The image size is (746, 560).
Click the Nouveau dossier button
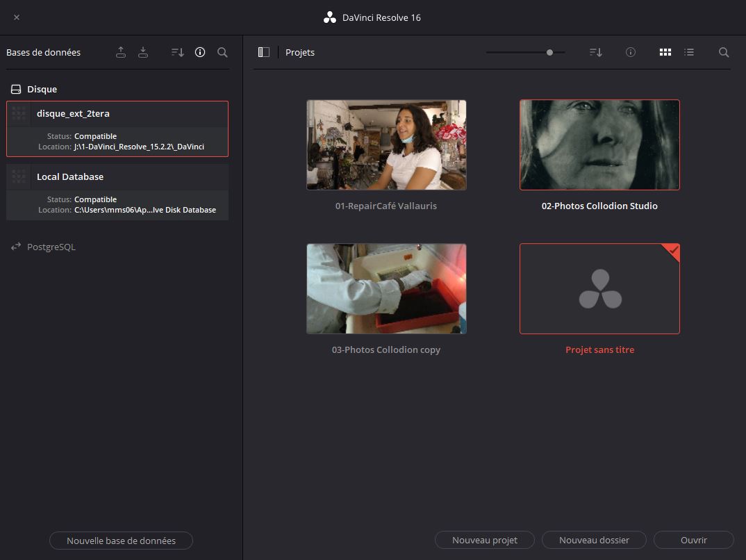coord(594,540)
